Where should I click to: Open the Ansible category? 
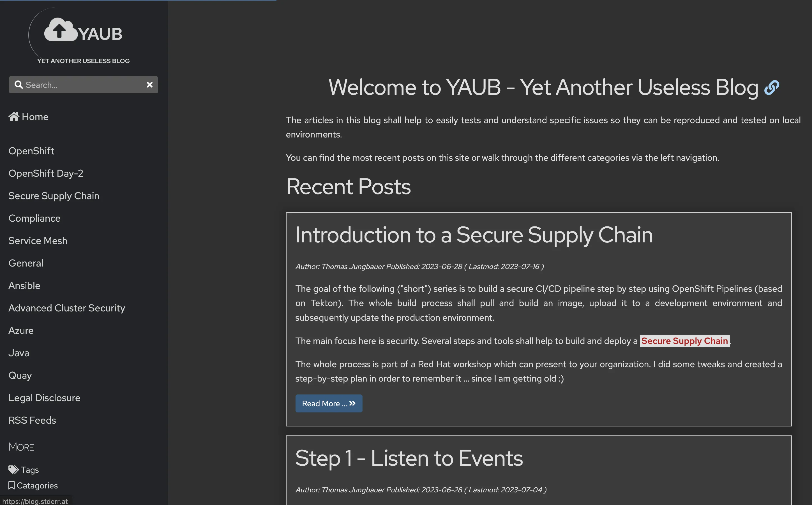[x=24, y=285]
